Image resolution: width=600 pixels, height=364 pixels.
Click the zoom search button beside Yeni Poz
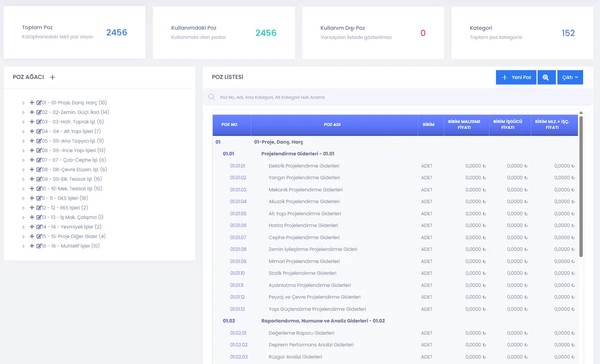[546, 77]
